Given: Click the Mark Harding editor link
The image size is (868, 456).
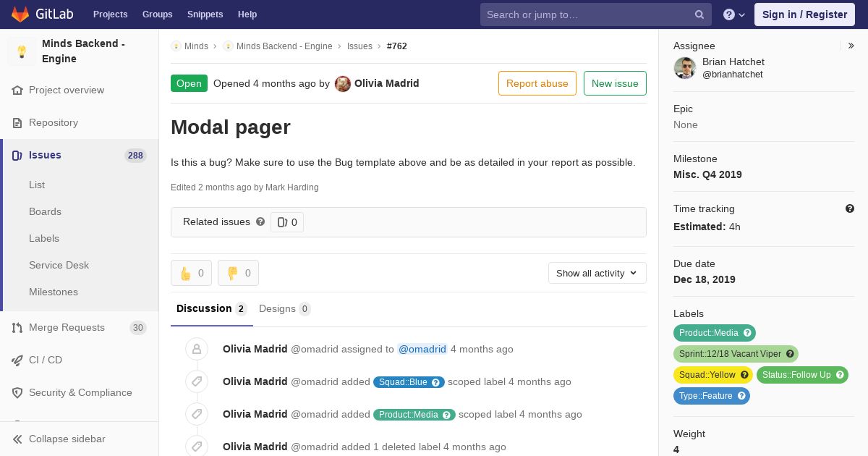Looking at the screenshot, I should pyautogui.click(x=292, y=187).
